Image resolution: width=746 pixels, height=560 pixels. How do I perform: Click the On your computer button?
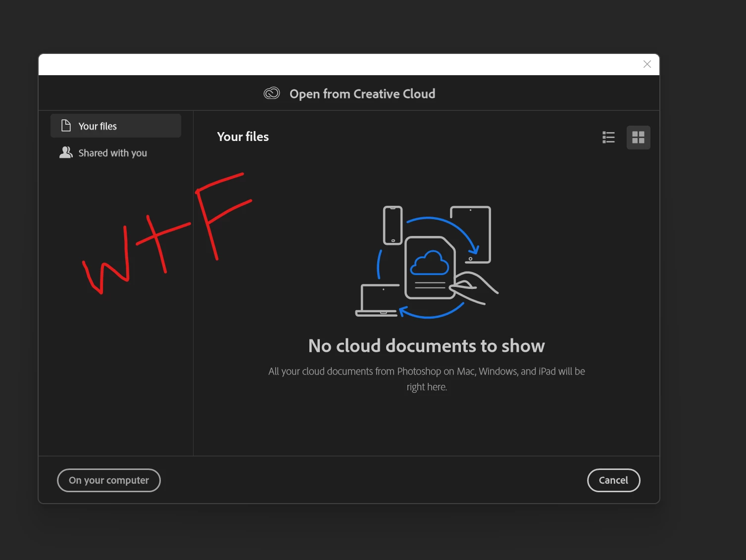(109, 480)
